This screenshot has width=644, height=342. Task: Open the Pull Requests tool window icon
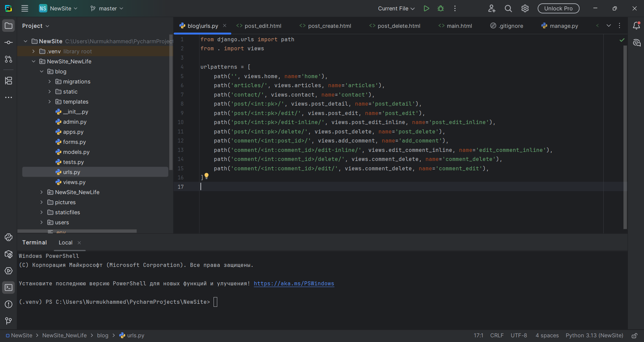(8, 59)
